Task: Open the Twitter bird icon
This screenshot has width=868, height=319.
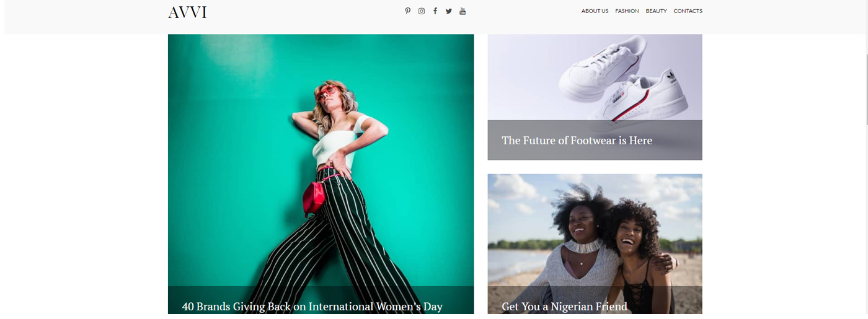Action: [x=449, y=11]
